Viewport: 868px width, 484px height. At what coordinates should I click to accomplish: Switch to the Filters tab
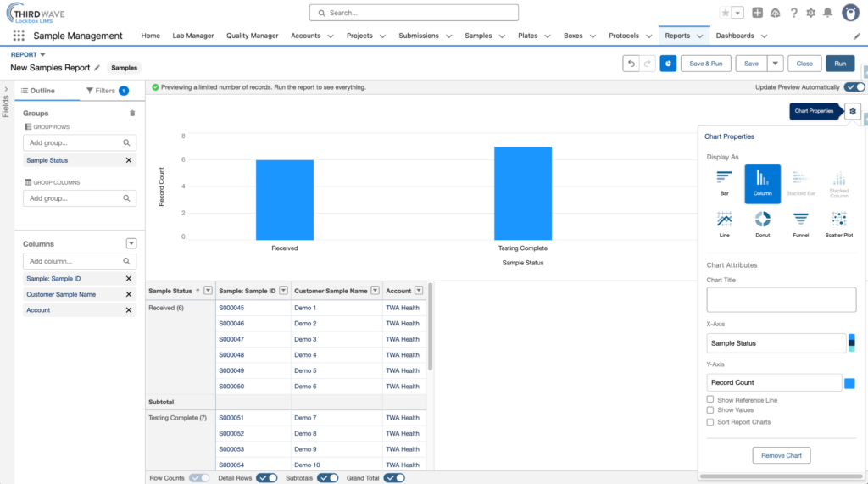pos(108,91)
